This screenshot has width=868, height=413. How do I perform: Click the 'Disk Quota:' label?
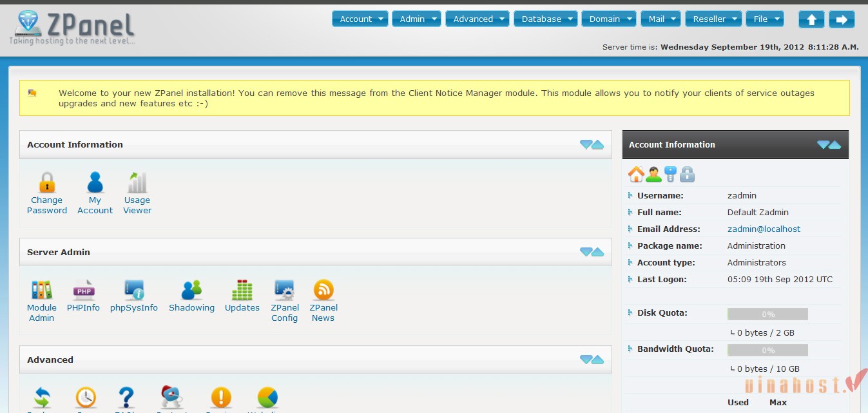tap(662, 312)
